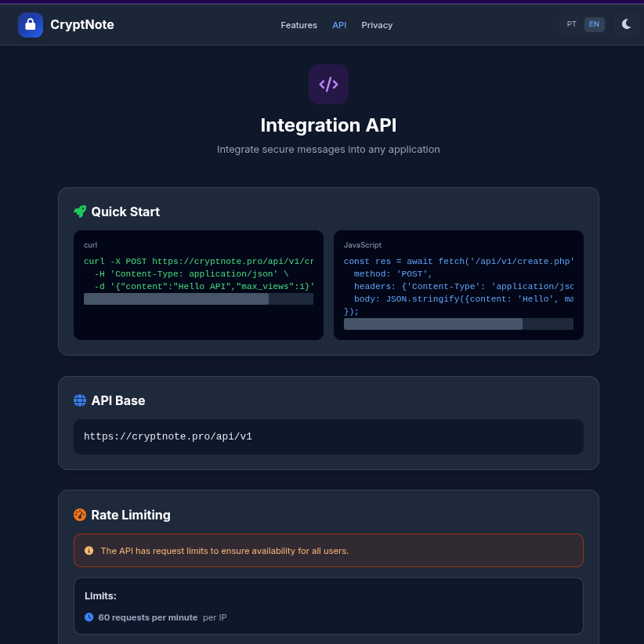644x644 pixels.
Task: Toggle dark mode moon icon
Action: pyautogui.click(x=626, y=24)
